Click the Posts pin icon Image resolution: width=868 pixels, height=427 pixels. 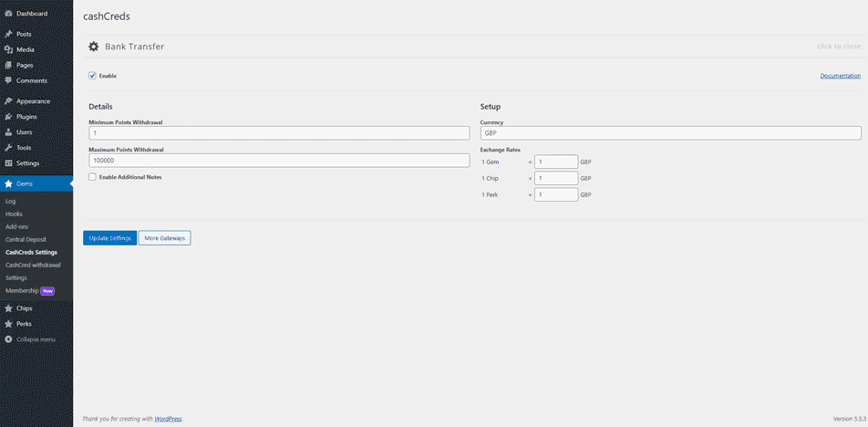(x=8, y=34)
